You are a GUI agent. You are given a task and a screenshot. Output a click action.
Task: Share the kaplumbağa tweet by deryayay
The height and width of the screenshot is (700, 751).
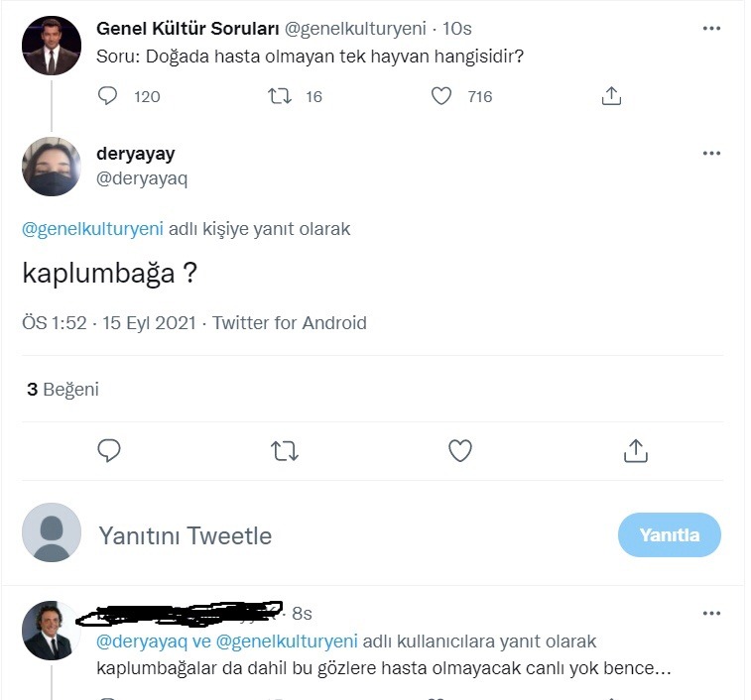(x=635, y=451)
